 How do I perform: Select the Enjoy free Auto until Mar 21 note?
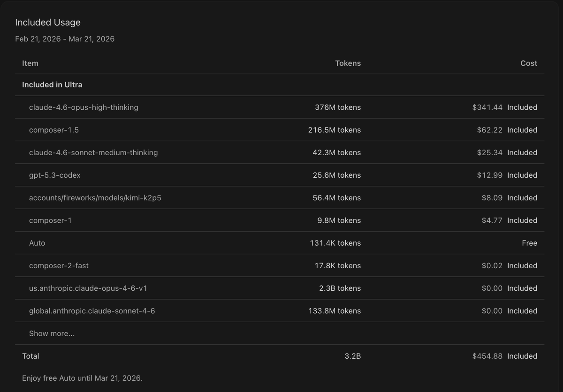click(82, 378)
